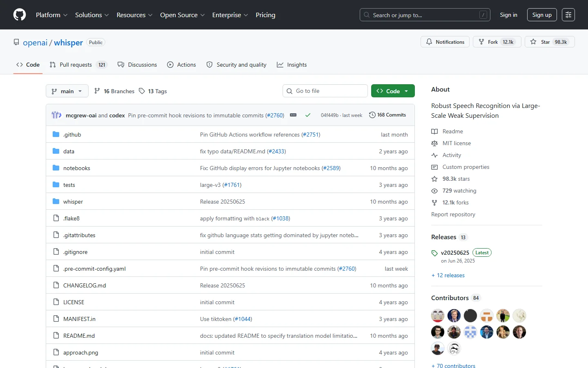
Task: Click the eye icon beside 729 watching
Action: (434, 191)
